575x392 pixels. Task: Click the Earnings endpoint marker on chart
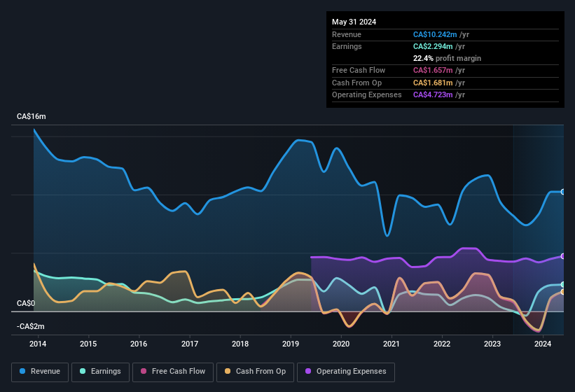pos(562,285)
